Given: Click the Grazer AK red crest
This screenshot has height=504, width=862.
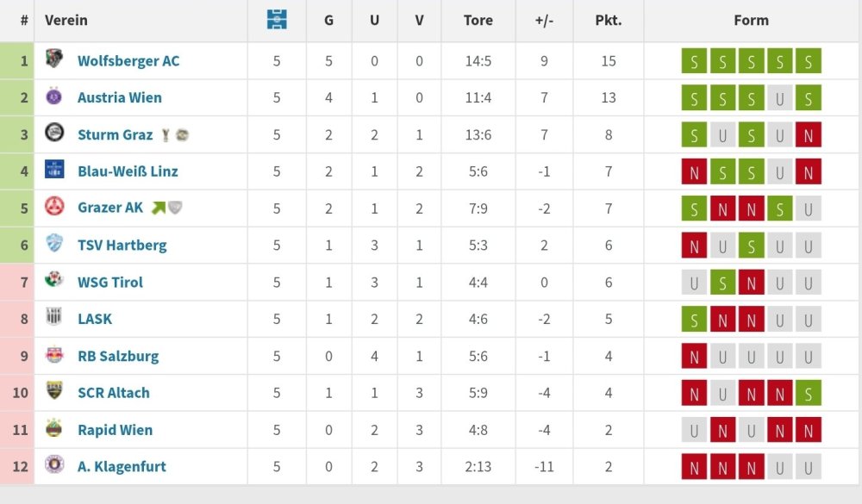Looking at the screenshot, I should tap(54, 207).
